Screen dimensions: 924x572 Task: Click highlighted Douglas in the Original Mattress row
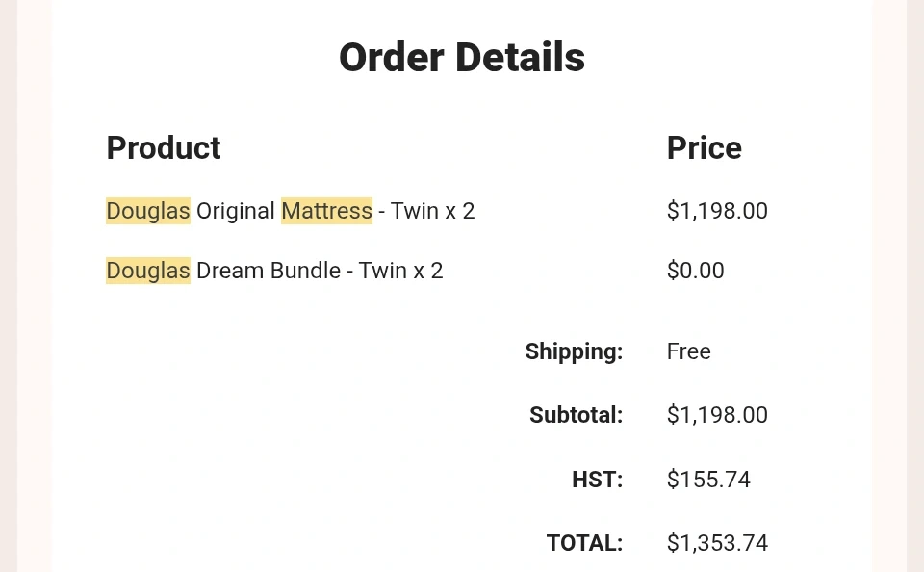[148, 211]
